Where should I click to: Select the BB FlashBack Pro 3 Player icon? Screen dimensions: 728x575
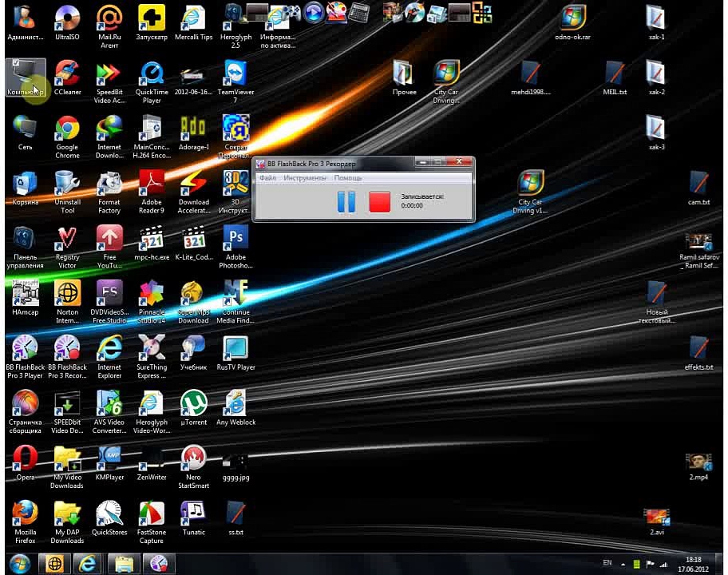click(25, 358)
